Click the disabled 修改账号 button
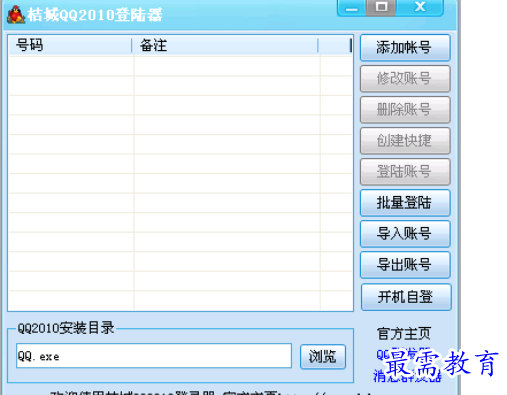The width and height of the screenshot is (507, 395). pyautogui.click(x=405, y=79)
